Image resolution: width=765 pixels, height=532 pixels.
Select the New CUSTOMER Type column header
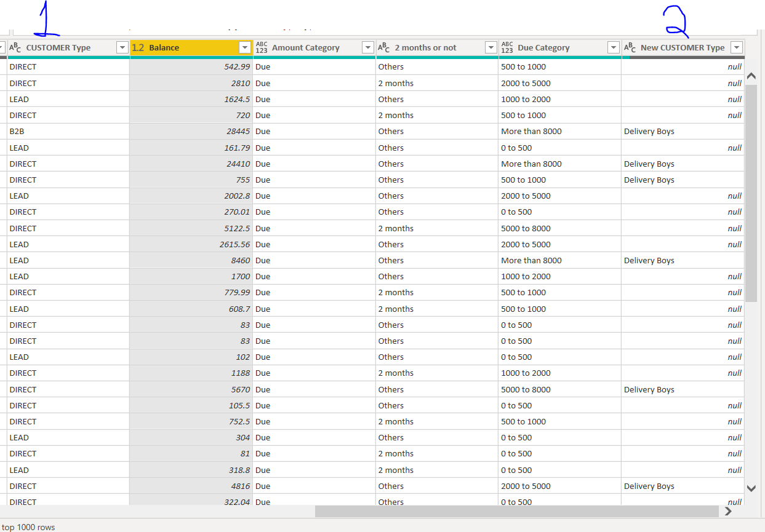click(683, 47)
